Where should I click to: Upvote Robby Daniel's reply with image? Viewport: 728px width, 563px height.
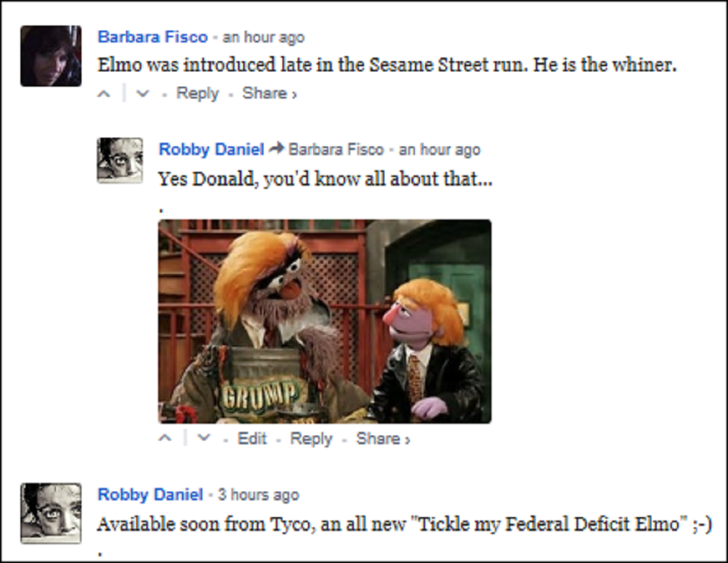(165, 438)
